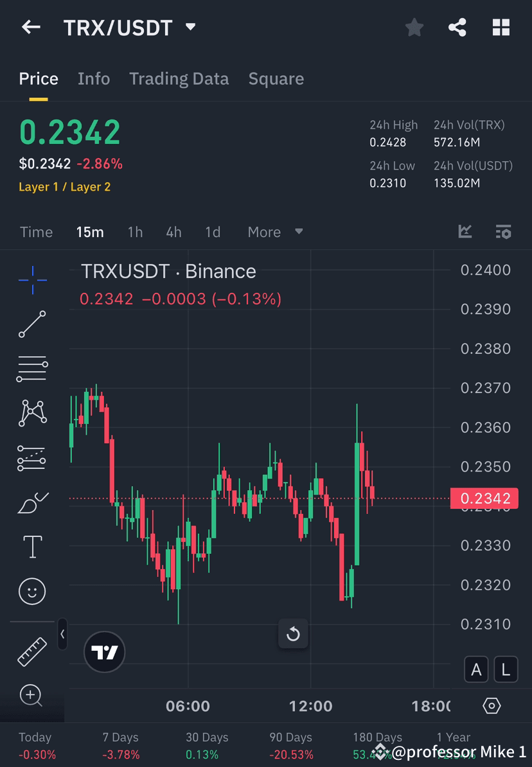Open the emoji sticker tool

point(32,591)
